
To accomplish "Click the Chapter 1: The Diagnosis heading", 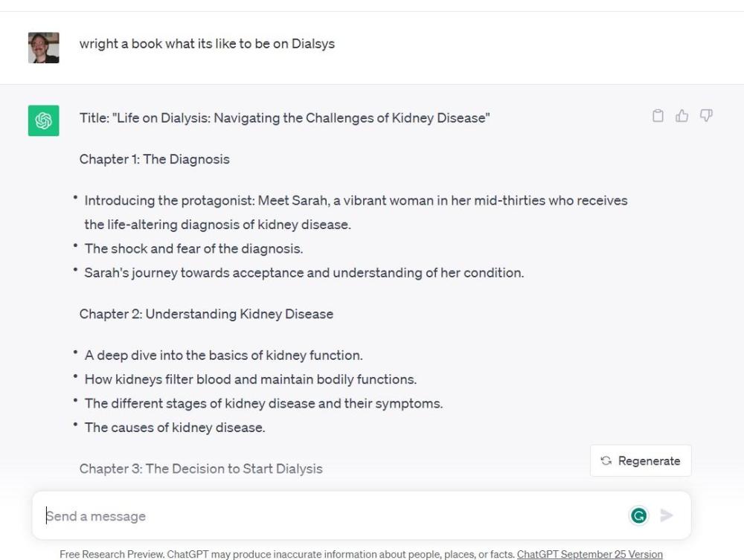I will [x=154, y=159].
